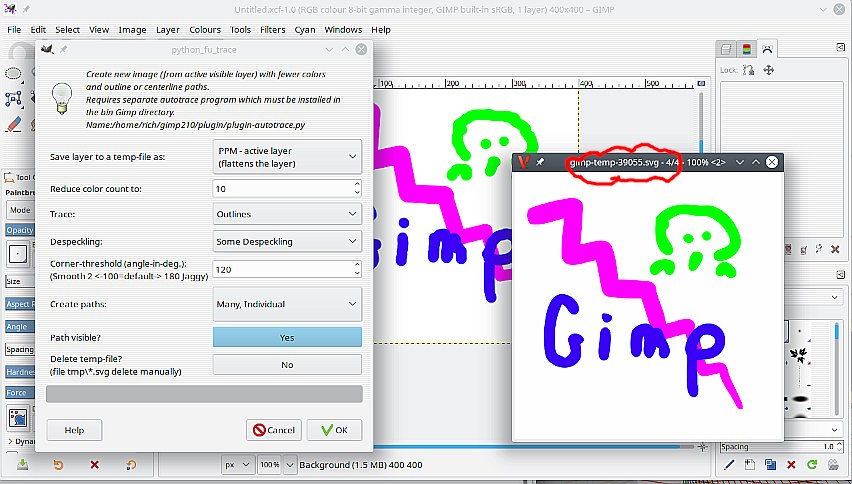Click selection to path icon

click(x=804, y=249)
